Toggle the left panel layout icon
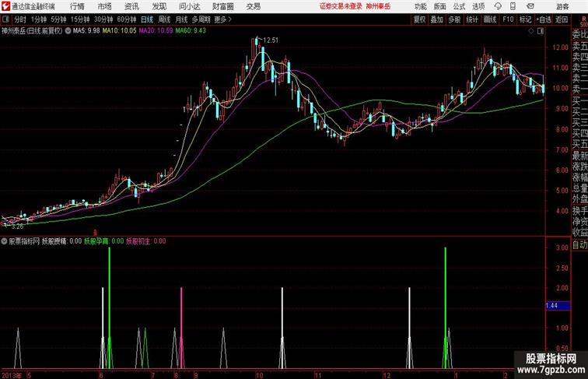588x379 pixels. click(5, 19)
